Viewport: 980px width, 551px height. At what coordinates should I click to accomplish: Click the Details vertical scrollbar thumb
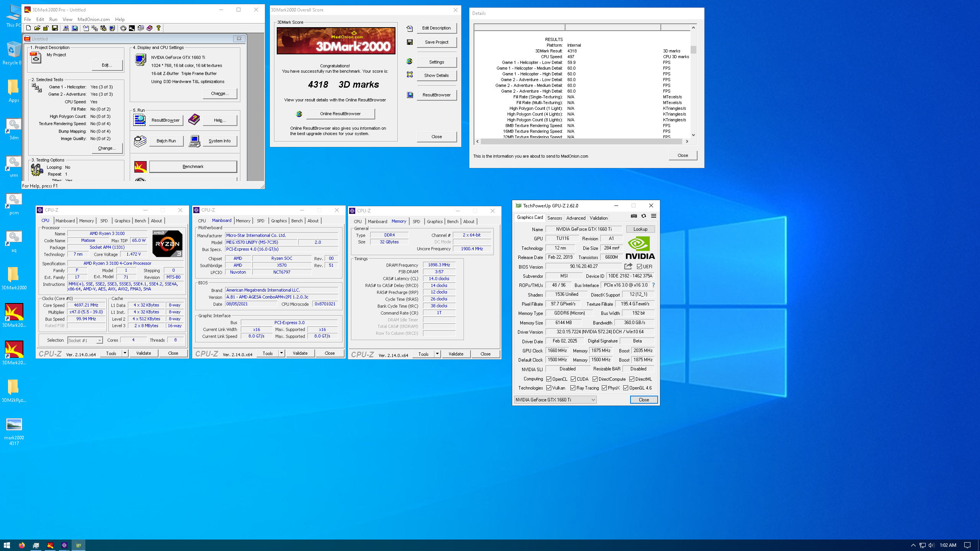693,50
